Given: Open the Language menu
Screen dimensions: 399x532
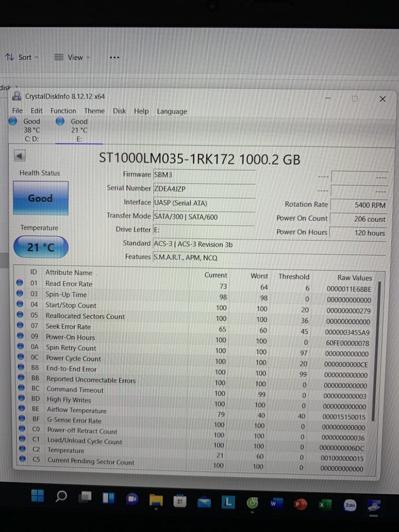Looking at the screenshot, I should click(x=171, y=112).
